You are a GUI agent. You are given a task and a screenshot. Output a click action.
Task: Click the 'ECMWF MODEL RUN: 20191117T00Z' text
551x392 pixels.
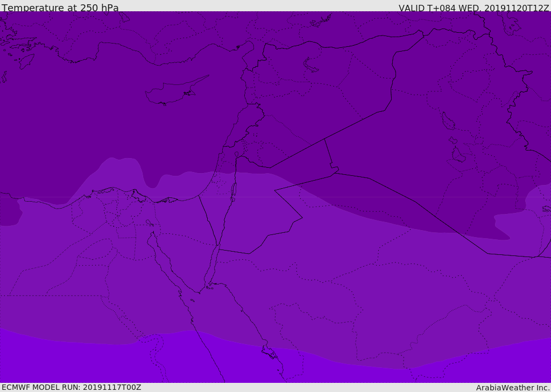click(72, 387)
